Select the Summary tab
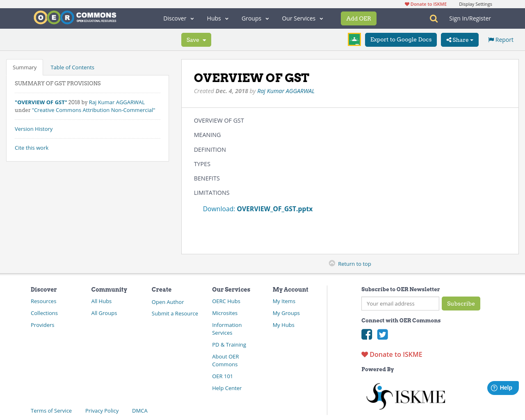 point(24,67)
